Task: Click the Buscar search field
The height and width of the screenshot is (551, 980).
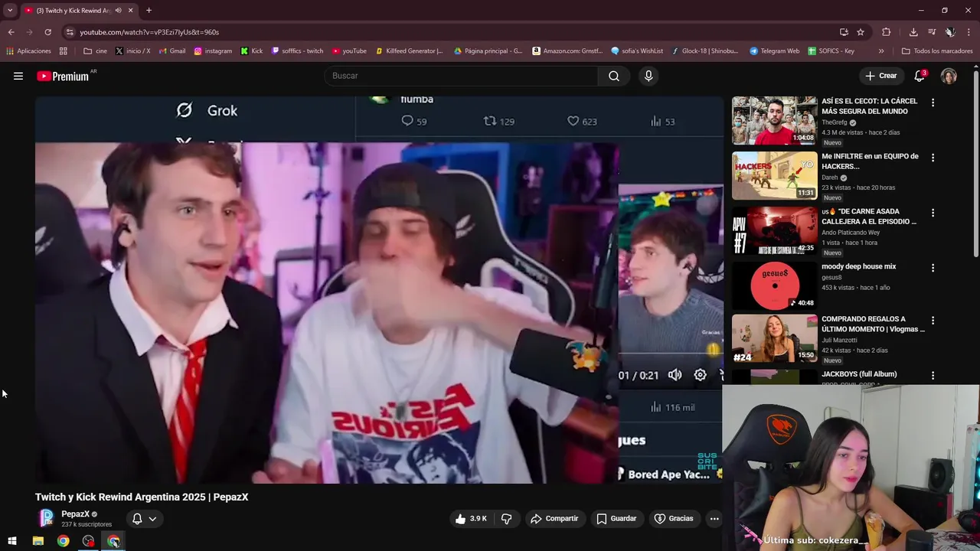Action: click(461, 76)
